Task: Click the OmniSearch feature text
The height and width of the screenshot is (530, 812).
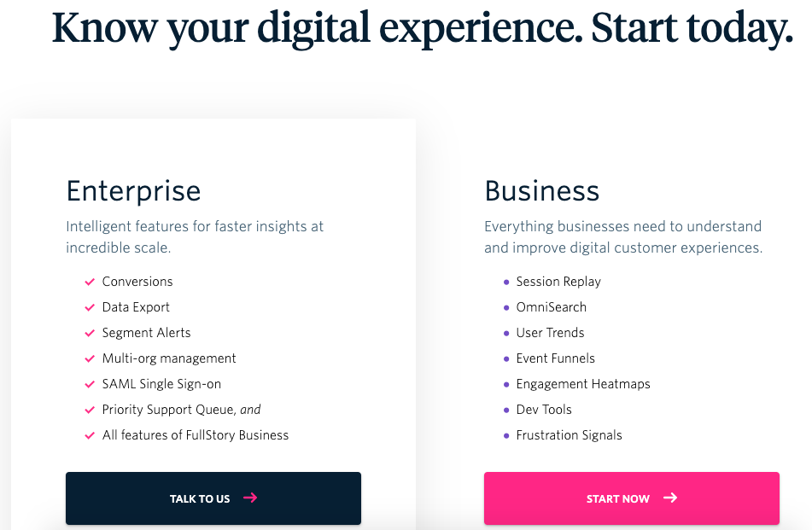Action: (x=551, y=307)
